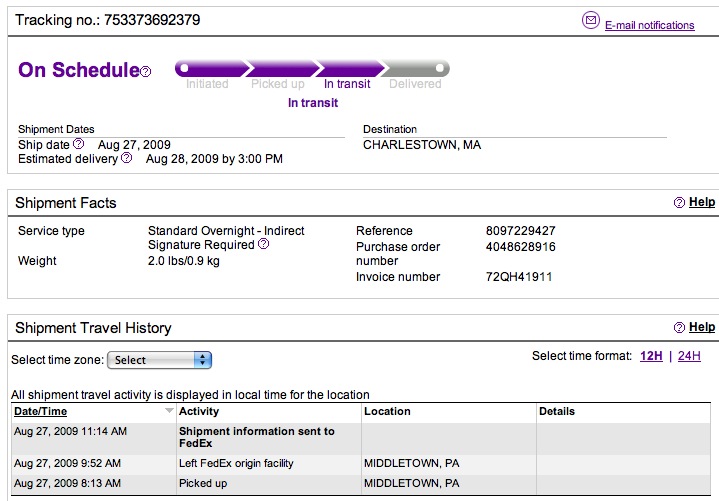Click the help icon beside On Schedule
This screenshot has width=719, height=501.
[145, 72]
